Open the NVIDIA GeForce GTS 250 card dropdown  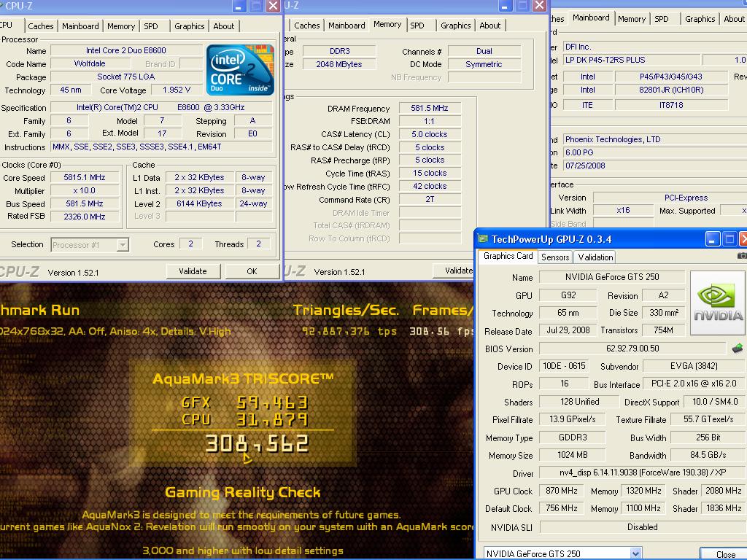[635, 553]
